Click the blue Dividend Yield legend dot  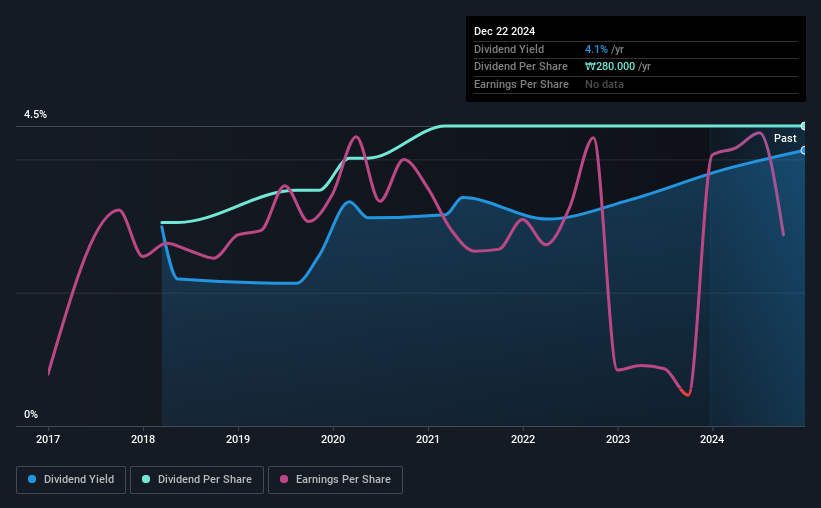[x=32, y=479]
